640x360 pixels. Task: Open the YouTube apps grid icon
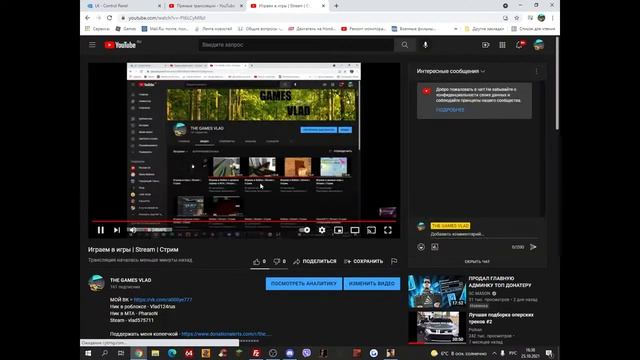(x=502, y=45)
